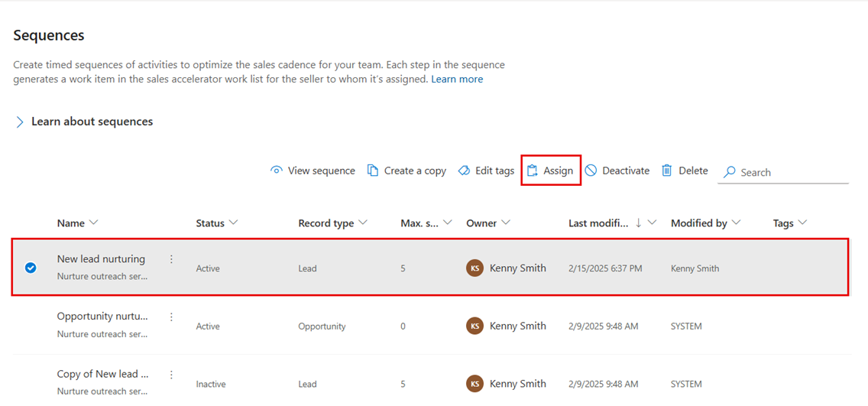The height and width of the screenshot is (406, 868).
Task: Click Kenny Smith avatar in New lead nurturing row
Action: (x=474, y=268)
